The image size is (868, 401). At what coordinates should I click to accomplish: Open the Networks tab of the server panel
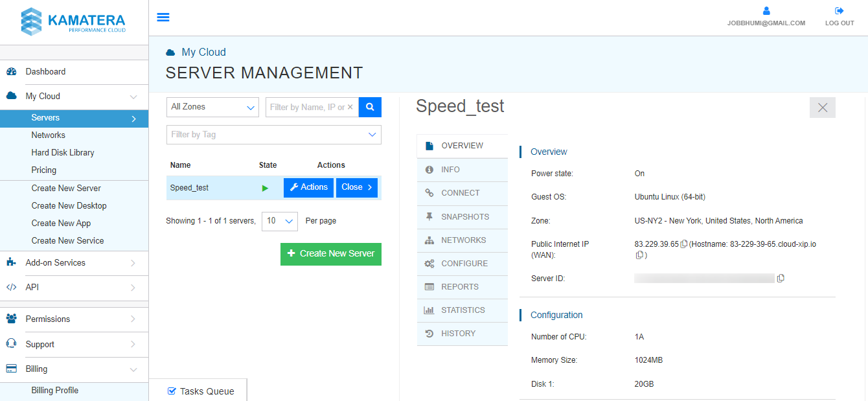[x=462, y=240]
